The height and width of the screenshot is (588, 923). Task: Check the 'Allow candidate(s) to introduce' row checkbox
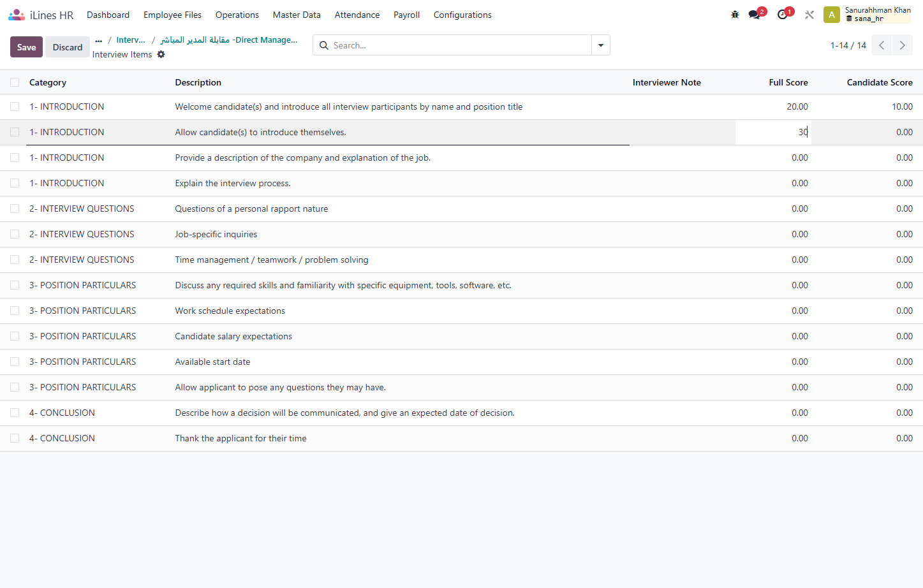[15, 132]
